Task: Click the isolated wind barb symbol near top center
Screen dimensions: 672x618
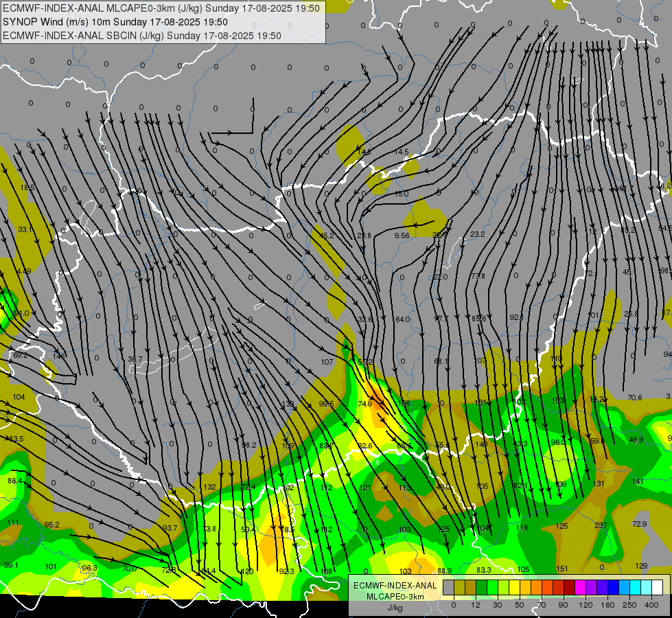Action: [x=232, y=117]
